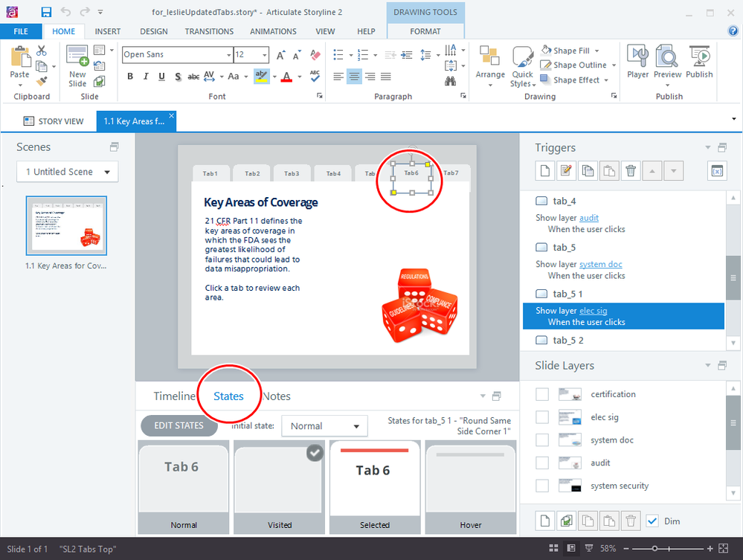Expand the 1 Untitled Scene dropdown
This screenshot has width=743, height=560.
(67, 172)
